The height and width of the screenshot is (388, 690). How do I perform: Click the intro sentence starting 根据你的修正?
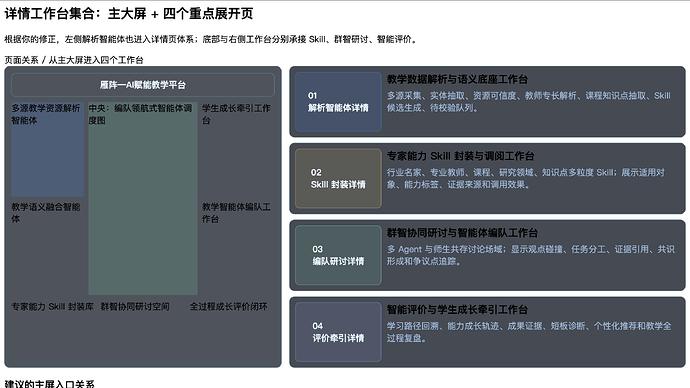[x=210, y=39]
